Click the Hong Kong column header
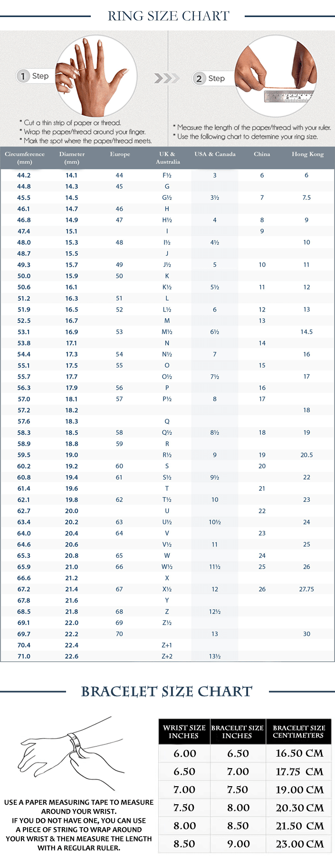335x868 pixels. click(307, 154)
